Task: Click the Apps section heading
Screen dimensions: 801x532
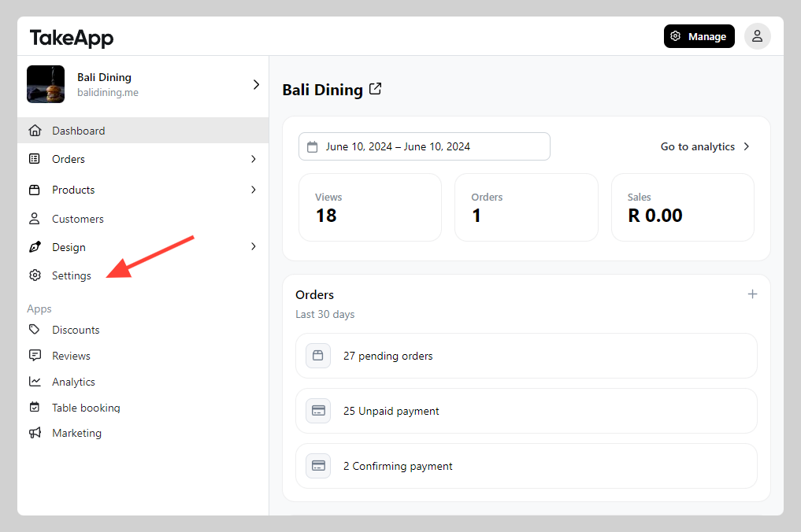Action: pyautogui.click(x=39, y=308)
